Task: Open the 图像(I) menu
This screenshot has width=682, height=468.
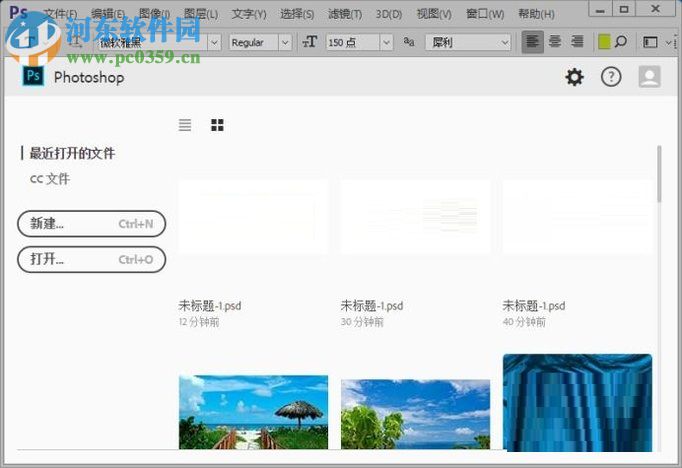Action: pos(154,14)
